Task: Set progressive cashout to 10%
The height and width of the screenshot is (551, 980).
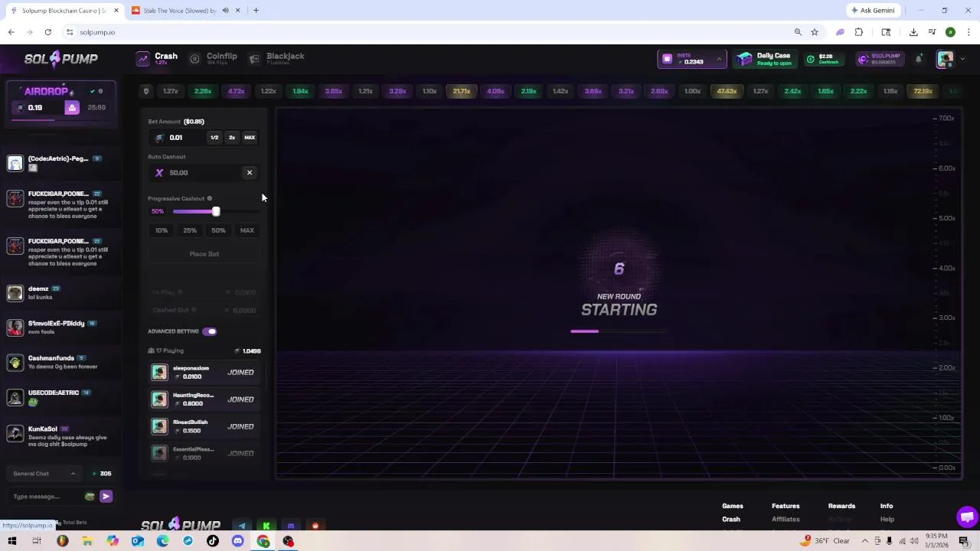Action: pos(162,230)
